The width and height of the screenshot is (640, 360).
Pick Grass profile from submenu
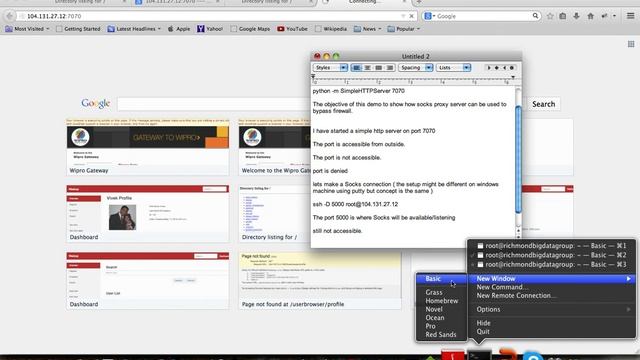tap(441, 292)
